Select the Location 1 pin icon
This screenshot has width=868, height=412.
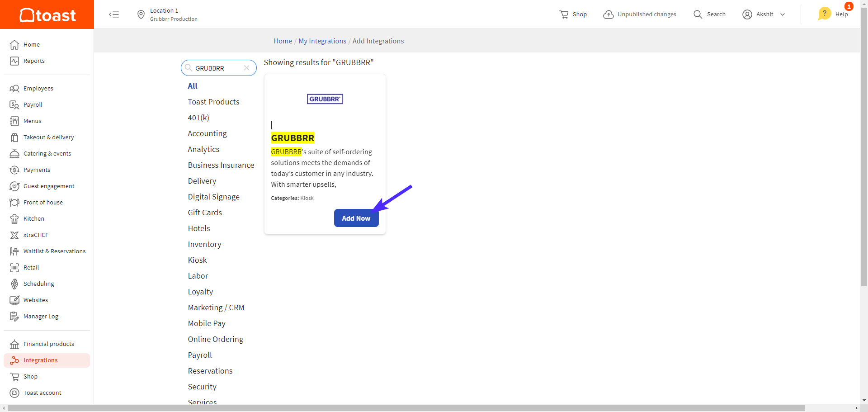(141, 14)
